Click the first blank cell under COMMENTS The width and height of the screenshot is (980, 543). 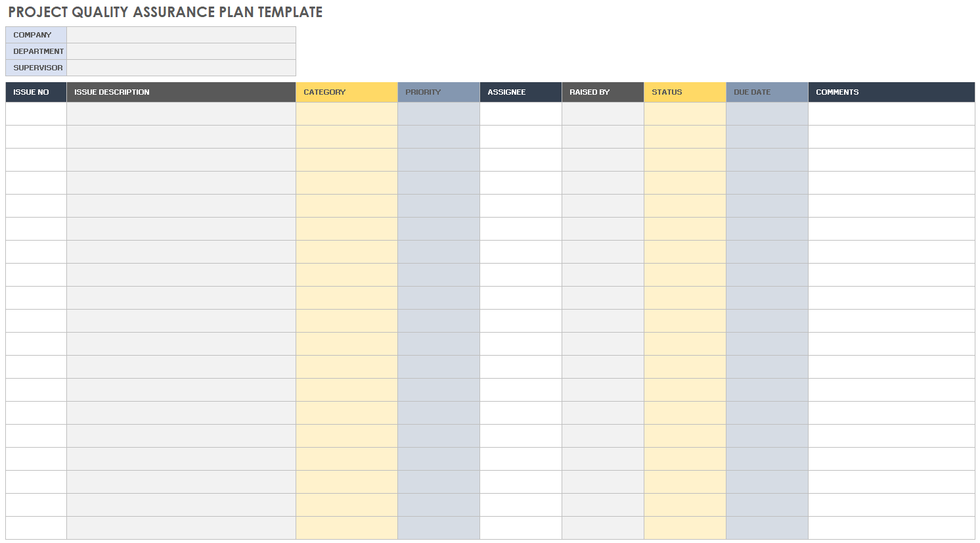pyautogui.click(x=891, y=114)
